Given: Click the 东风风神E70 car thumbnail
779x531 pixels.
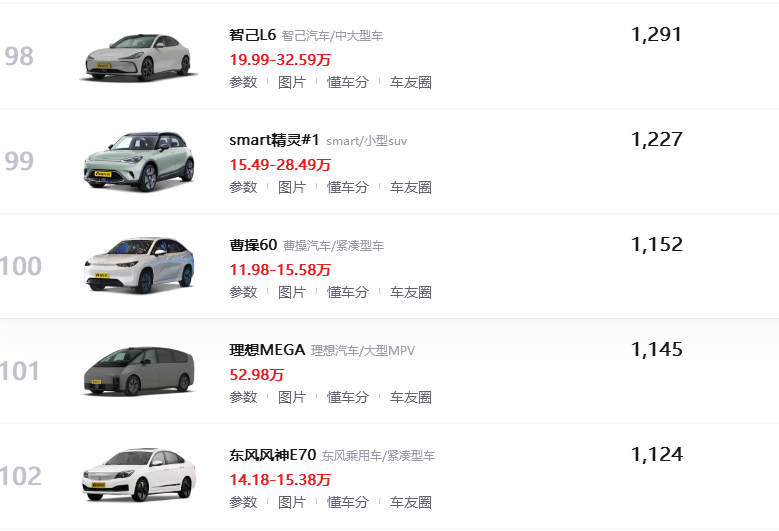Looking at the screenshot, I should [x=135, y=476].
